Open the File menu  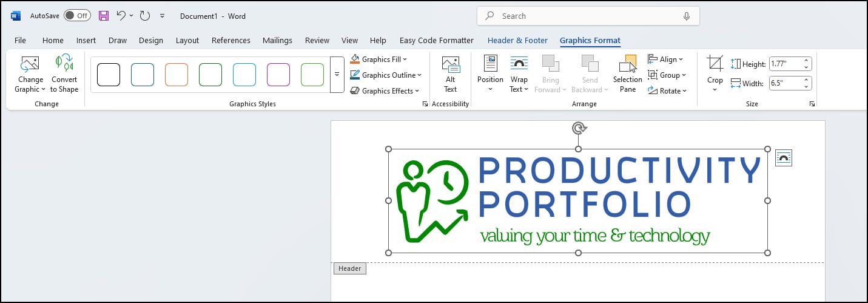20,41
